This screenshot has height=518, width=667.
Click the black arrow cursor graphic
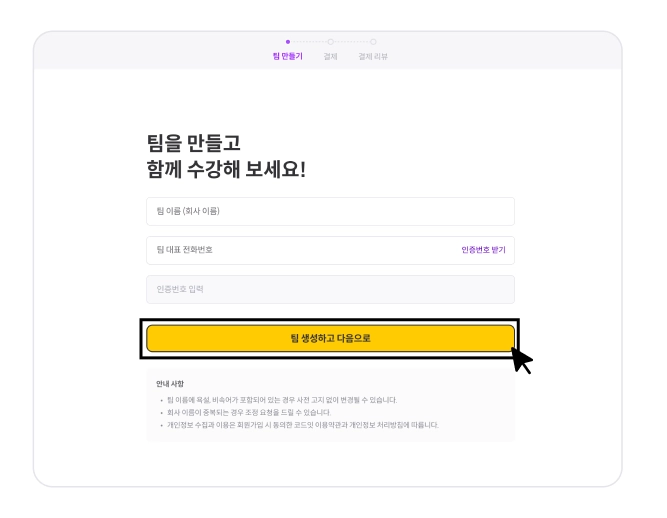[522, 361]
